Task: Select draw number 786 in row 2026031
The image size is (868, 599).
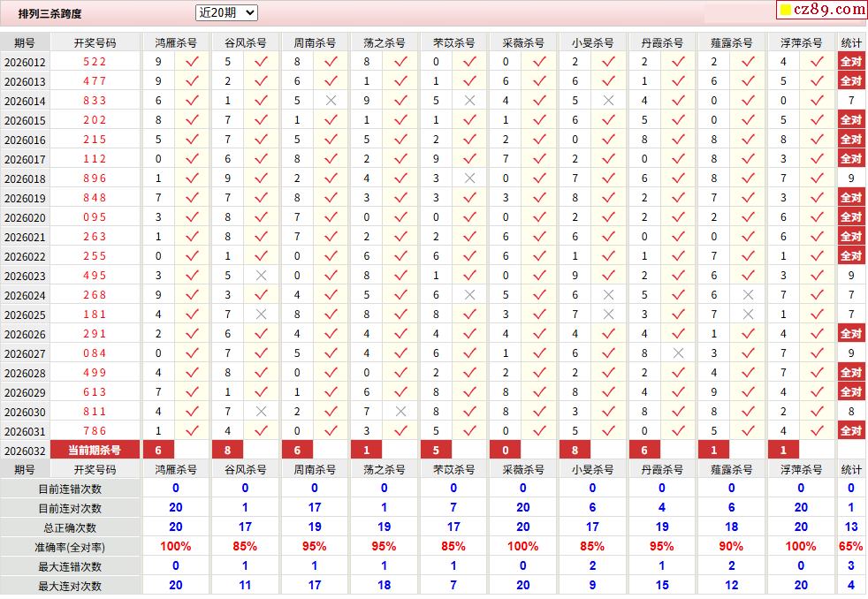Action: [x=95, y=431]
